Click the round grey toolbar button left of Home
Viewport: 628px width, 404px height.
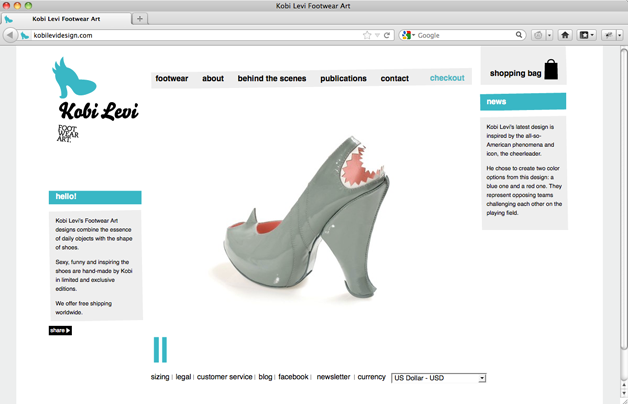pos(538,35)
